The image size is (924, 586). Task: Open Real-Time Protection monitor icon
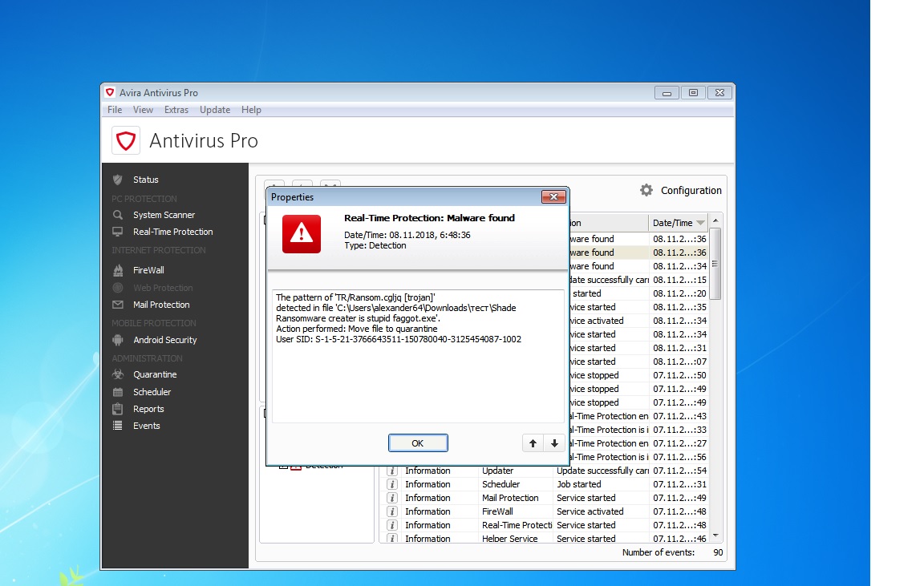tap(118, 232)
